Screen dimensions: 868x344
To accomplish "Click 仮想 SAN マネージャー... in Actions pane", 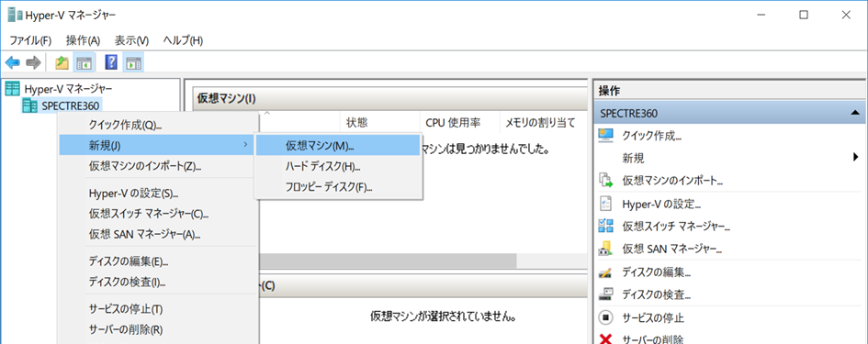I will point(672,249).
